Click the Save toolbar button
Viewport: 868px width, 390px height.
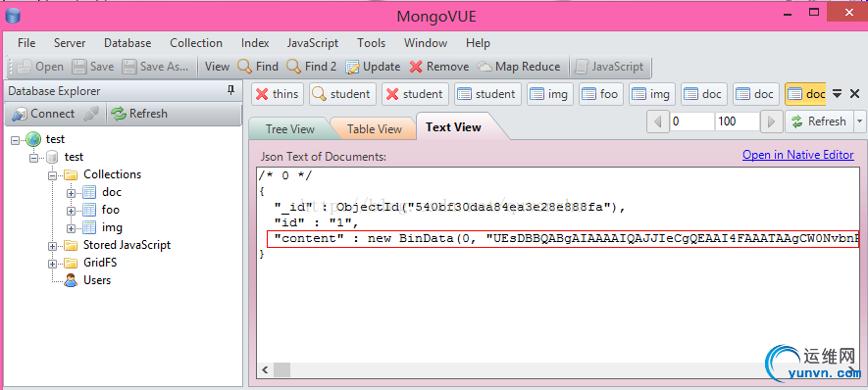point(93,67)
